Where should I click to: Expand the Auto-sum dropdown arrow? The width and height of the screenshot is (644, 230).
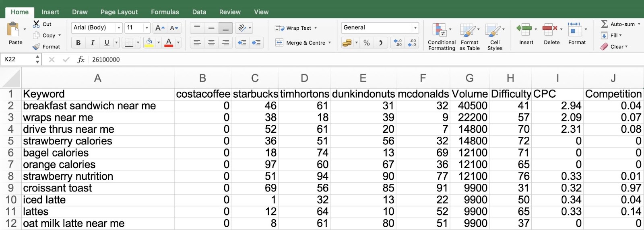click(639, 24)
